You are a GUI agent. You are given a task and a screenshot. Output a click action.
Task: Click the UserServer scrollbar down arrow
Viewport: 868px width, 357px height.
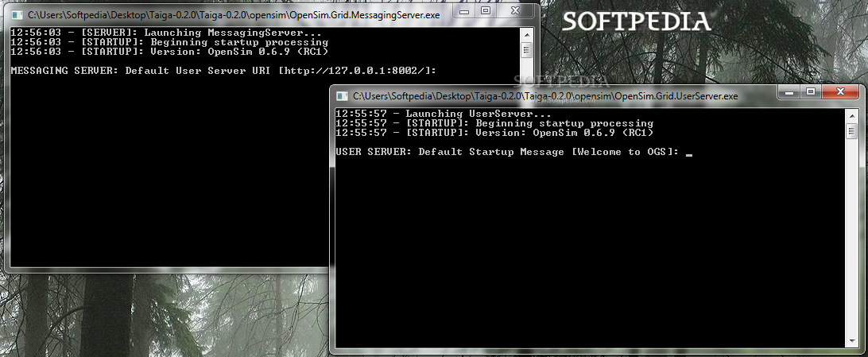851,341
